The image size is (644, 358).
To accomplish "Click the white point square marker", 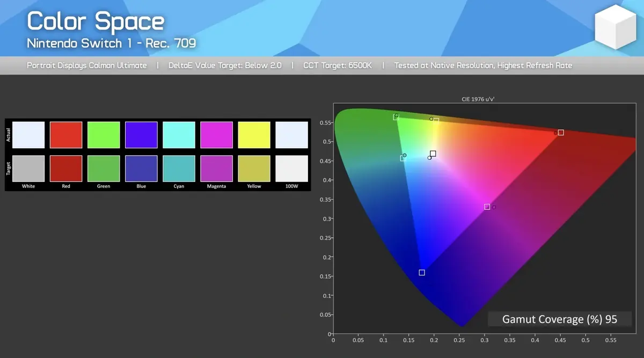I will (433, 154).
